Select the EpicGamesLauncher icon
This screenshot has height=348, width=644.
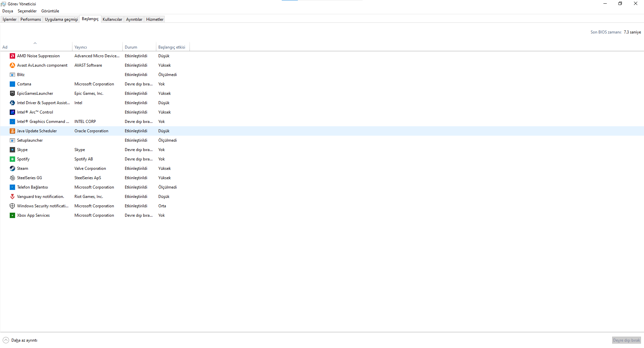[x=12, y=93]
